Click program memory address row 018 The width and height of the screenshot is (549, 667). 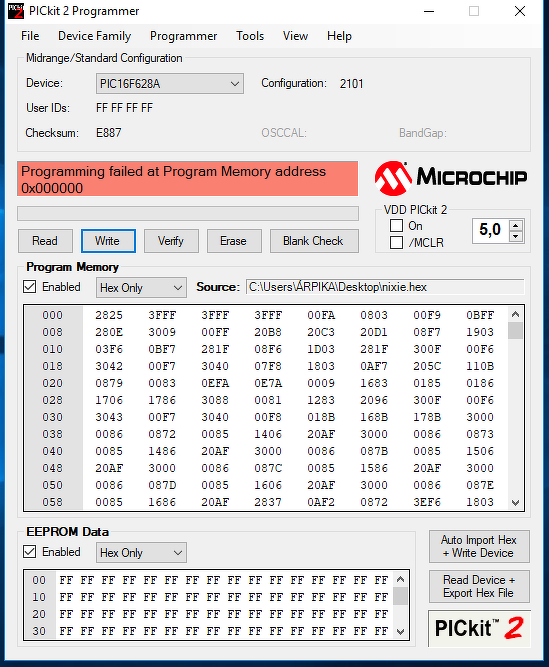[x=53, y=366]
